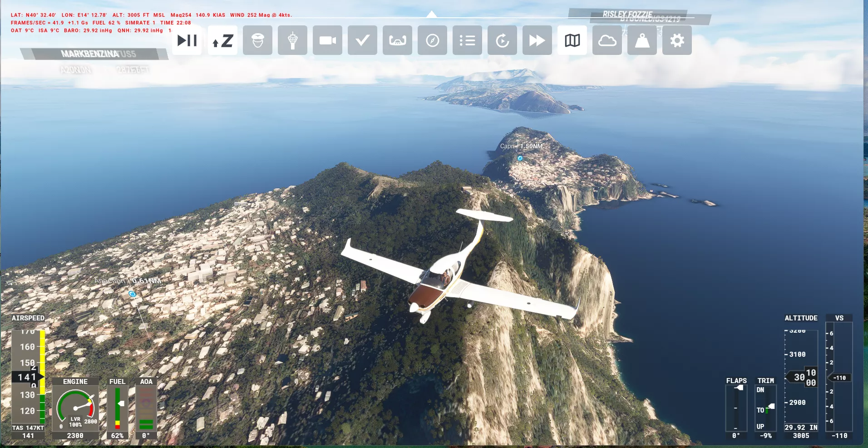Open ATC tower window

point(292,40)
